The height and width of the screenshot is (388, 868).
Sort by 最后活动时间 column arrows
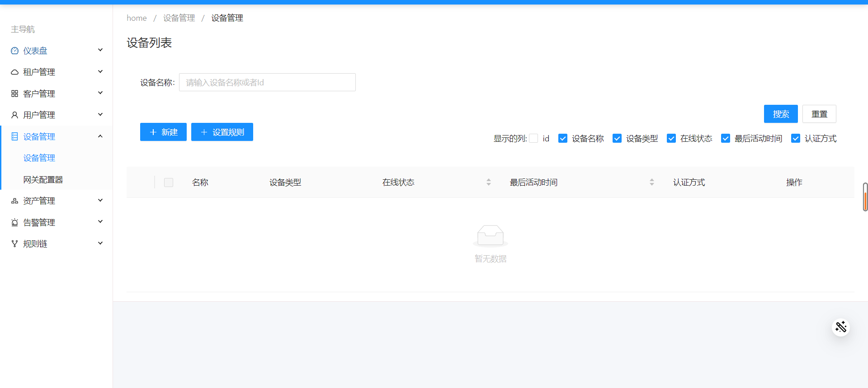[x=652, y=182]
